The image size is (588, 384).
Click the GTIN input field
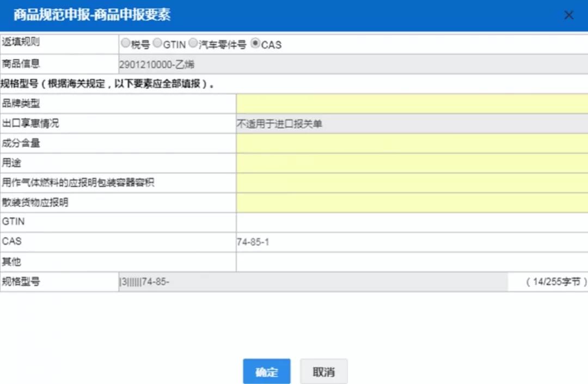[x=381, y=221]
